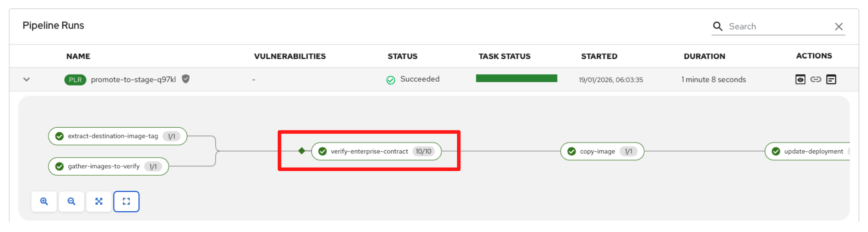Screen dimensions: 868x232
Task: Clear the search field with the X
Action: click(839, 26)
